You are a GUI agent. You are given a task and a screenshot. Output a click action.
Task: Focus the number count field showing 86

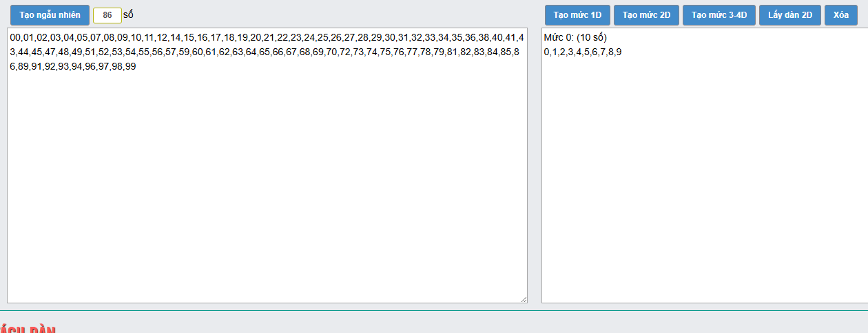[x=107, y=15]
